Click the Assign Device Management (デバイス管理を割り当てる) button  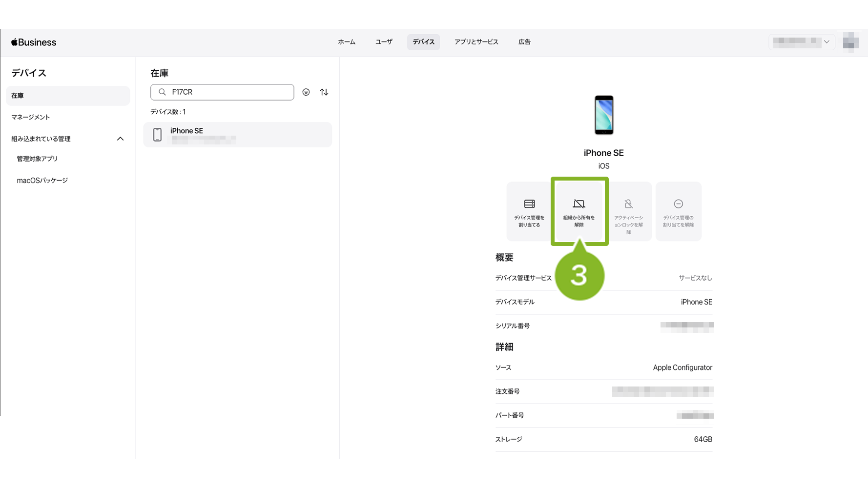click(x=529, y=212)
